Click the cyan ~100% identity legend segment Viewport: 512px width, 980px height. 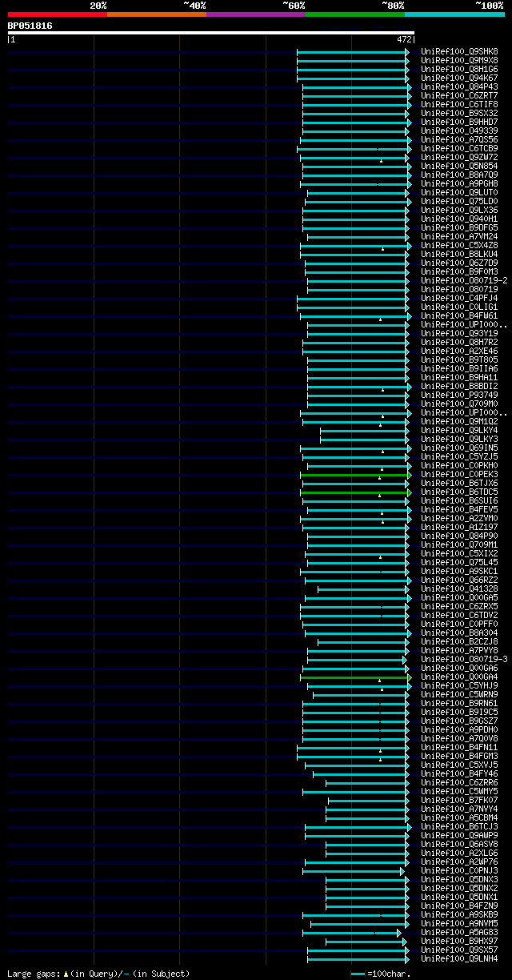coord(454,14)
